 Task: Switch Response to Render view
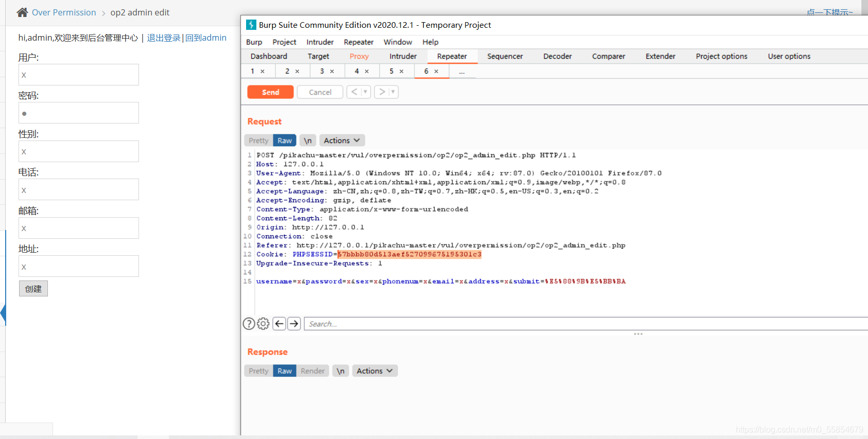[313, 371]
